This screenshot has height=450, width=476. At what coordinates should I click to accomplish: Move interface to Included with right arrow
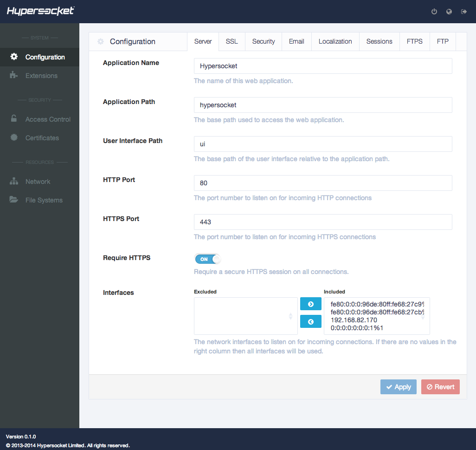click(x=310, y=304)
